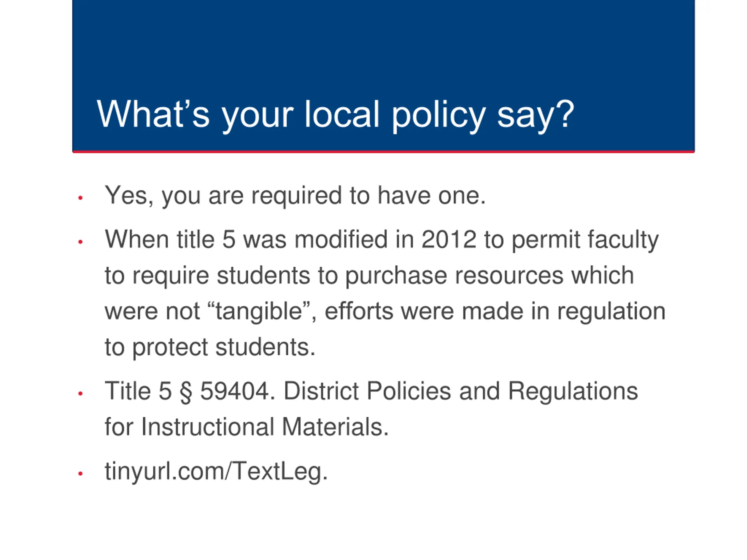Click the bullet marker before "When title 5"
This screenshot has width=747, height=560.
pos(80,242)
